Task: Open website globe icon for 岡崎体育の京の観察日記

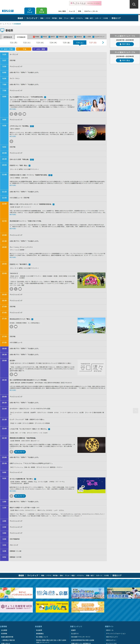Action: pyautogui.click(x=11, y=452)
